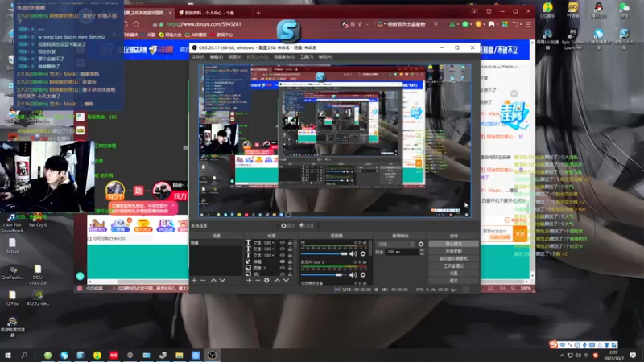Mute the first audio mixer channel

tap(353, 254)
